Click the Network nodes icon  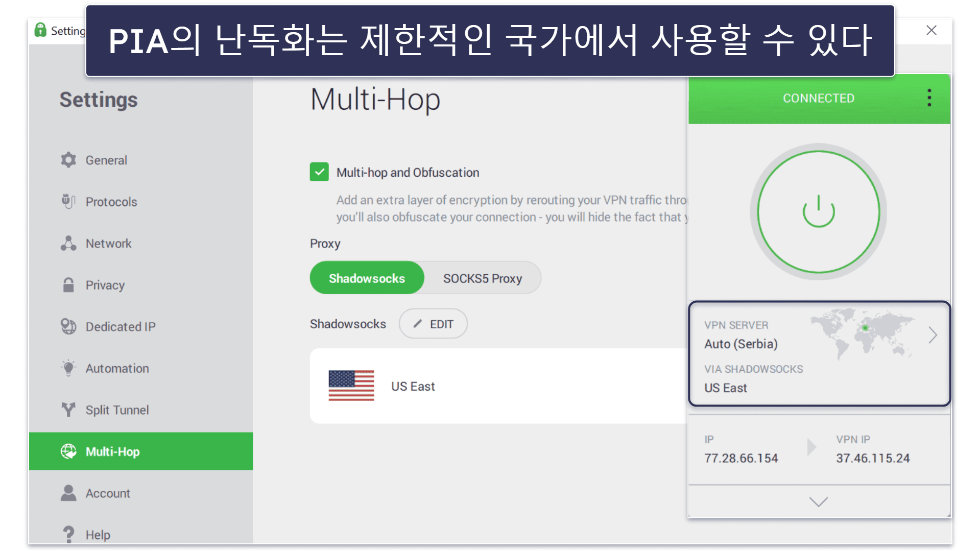(68, 243)
